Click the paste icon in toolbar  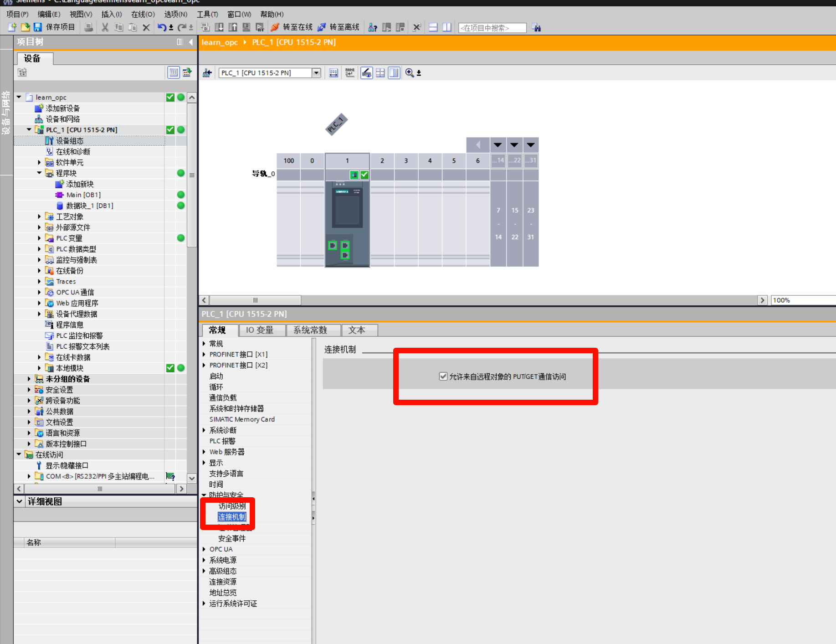point(133,27)
